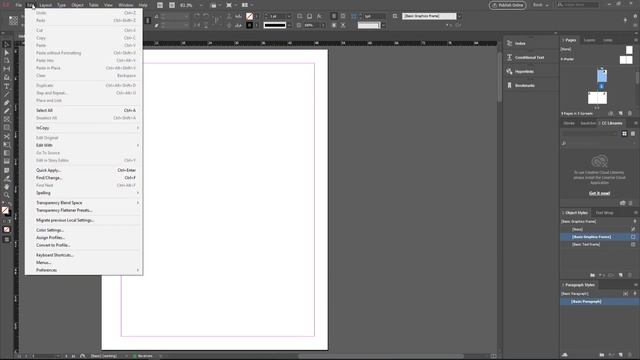Select the Page tool
This screenshot has width=640, height=360.
[x=7, y=61]
